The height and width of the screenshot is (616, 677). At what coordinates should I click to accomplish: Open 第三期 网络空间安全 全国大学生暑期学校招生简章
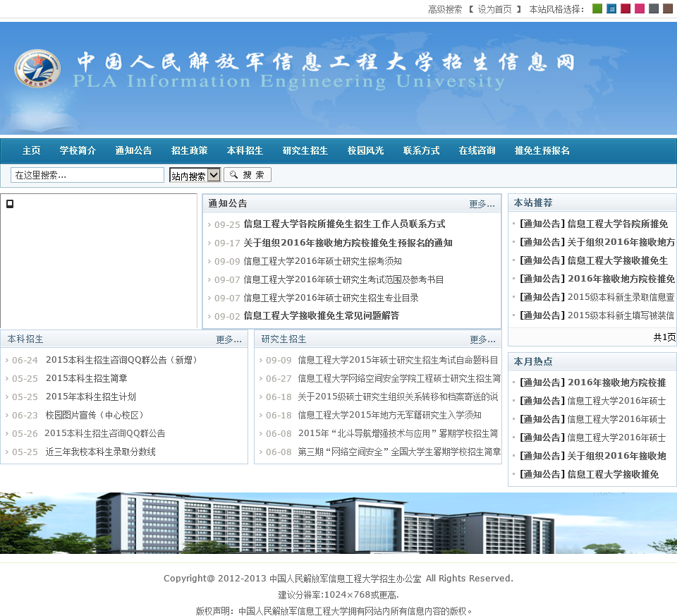[x=399, y=452]
